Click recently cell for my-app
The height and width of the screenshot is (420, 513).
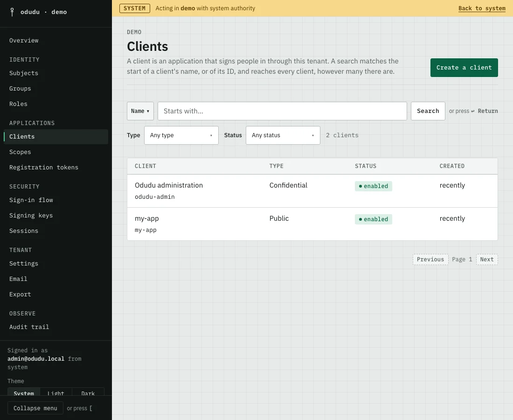click(452, 219)
